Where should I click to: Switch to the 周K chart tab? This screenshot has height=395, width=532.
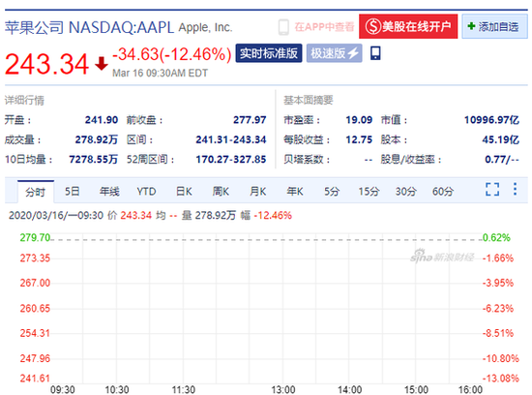(x=221, y=192)
